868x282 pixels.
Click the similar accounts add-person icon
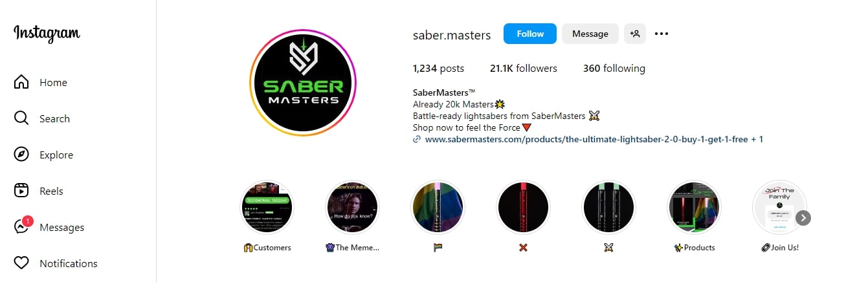635,34
